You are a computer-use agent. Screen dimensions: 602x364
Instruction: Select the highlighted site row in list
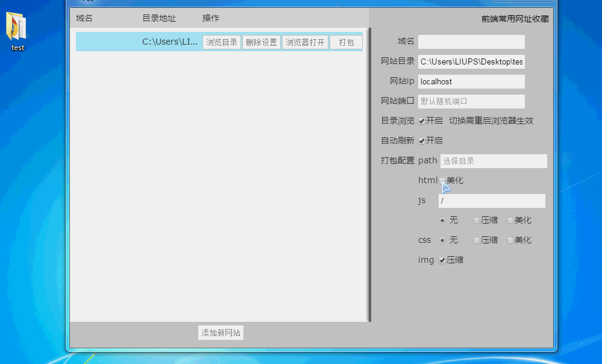[108, 42]
